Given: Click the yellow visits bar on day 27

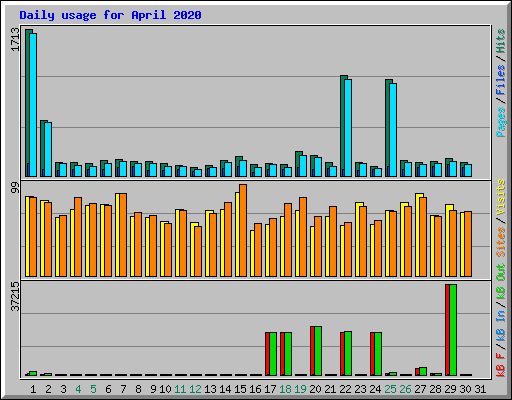Looking at the screenshot, I should 418,235.
